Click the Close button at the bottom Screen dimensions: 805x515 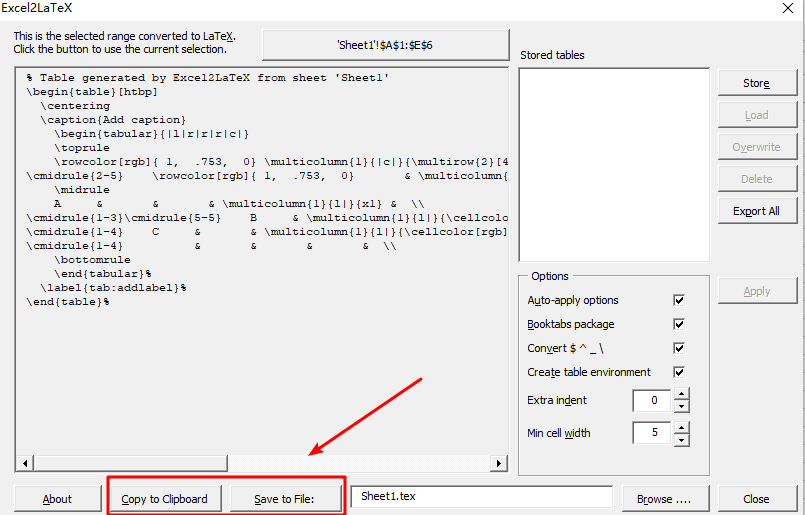pyautogui.click(x=757, y=499)
